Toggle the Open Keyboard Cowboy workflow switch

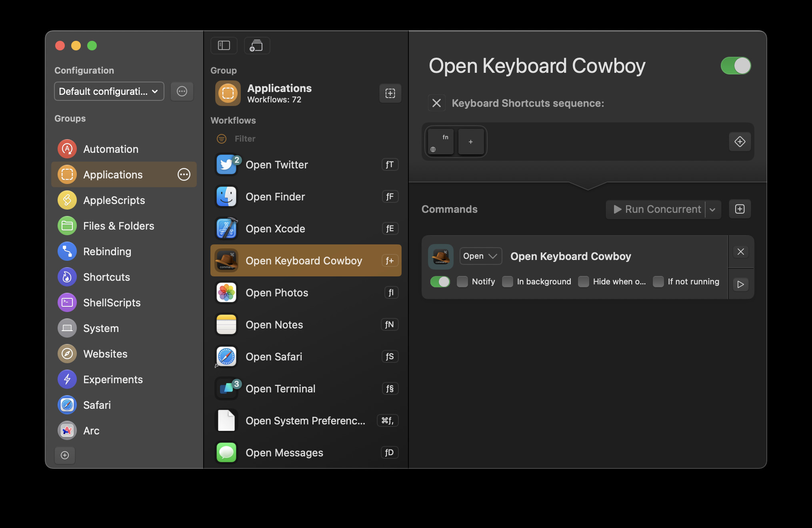[x=736, y=66]
